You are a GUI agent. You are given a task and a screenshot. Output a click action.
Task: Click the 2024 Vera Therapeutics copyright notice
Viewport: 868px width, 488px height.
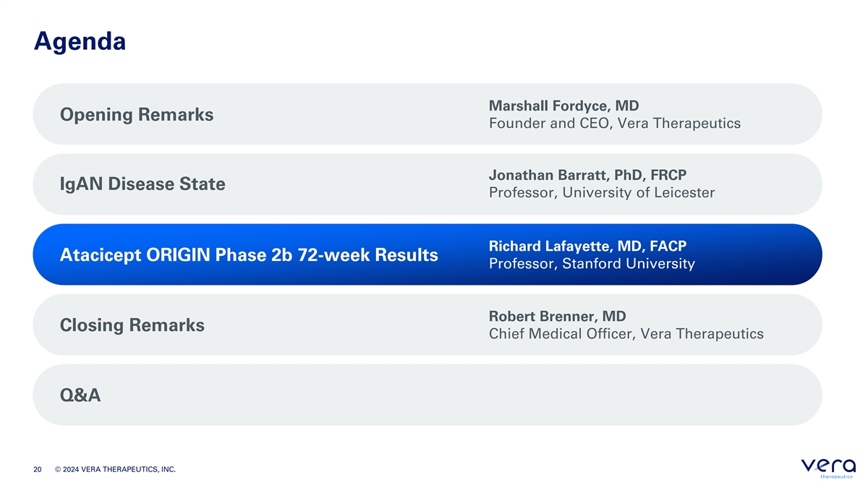pos(115,471)
